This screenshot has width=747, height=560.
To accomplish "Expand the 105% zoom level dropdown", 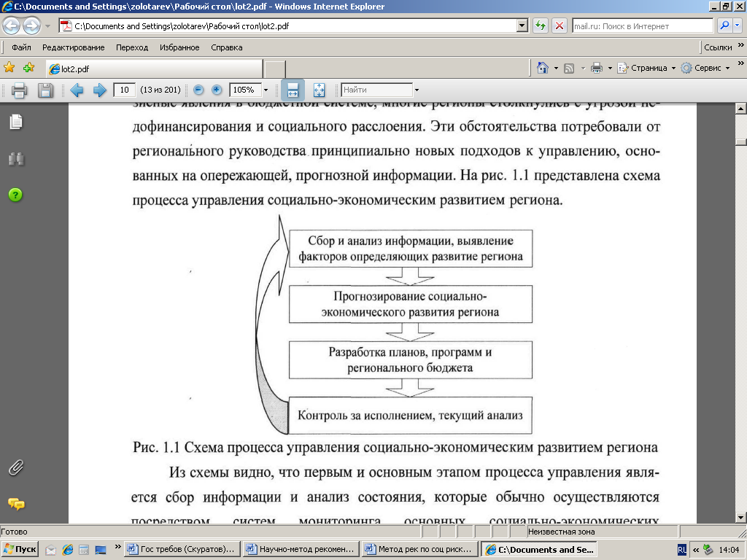I will pos(266,90).
